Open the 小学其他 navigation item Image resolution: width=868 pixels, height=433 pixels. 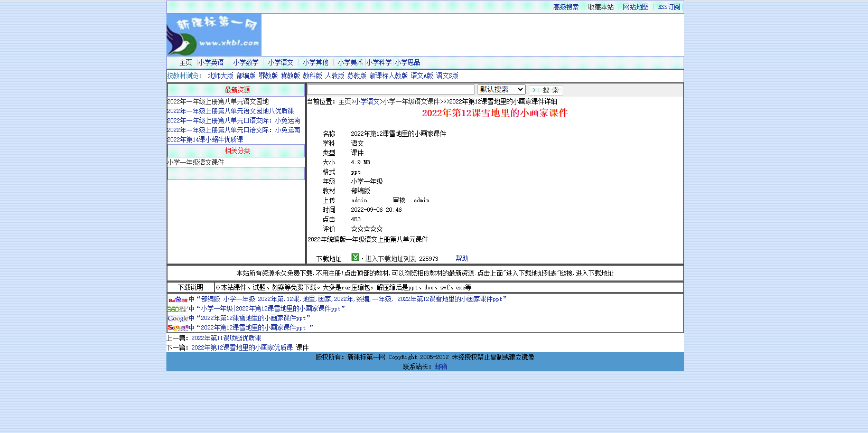[x=316, y=62]
